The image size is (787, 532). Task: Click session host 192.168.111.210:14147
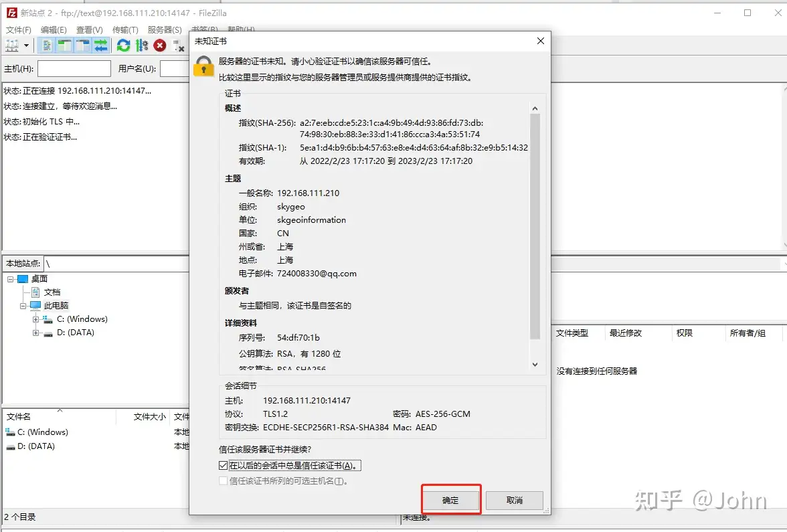307,400
